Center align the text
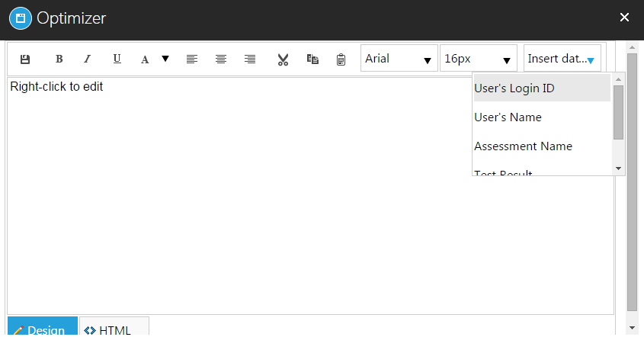The image size is (644, 337). pyautogui.click(x=221, y=59)
